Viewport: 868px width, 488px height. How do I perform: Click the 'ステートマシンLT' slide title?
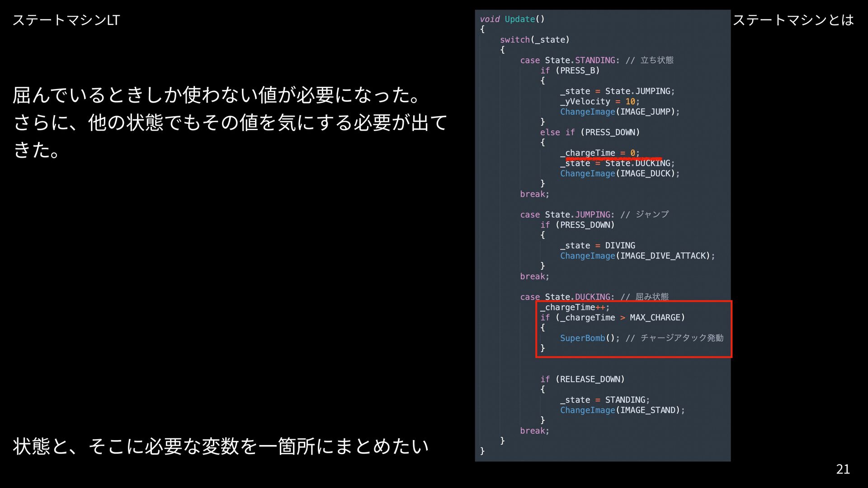(x=66, y=20)
